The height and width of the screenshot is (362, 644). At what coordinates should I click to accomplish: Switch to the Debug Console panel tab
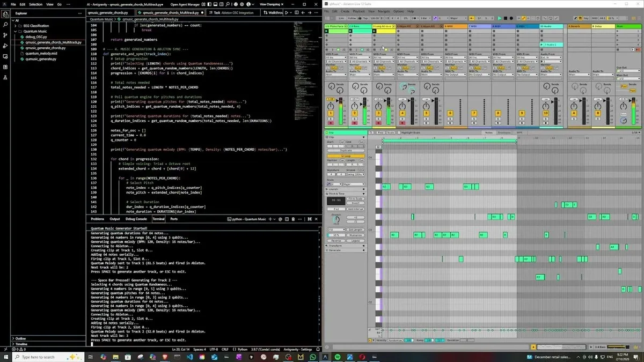tap(136, 219)
